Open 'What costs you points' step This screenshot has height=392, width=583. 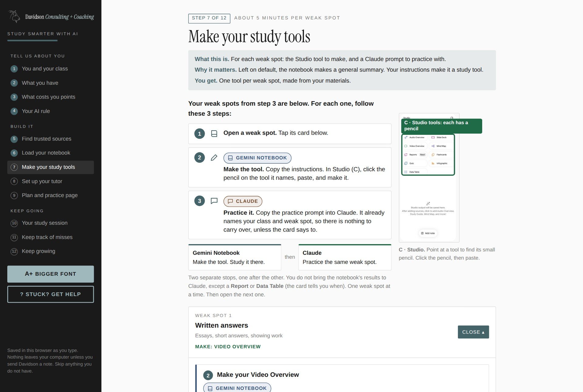(50, 97)
